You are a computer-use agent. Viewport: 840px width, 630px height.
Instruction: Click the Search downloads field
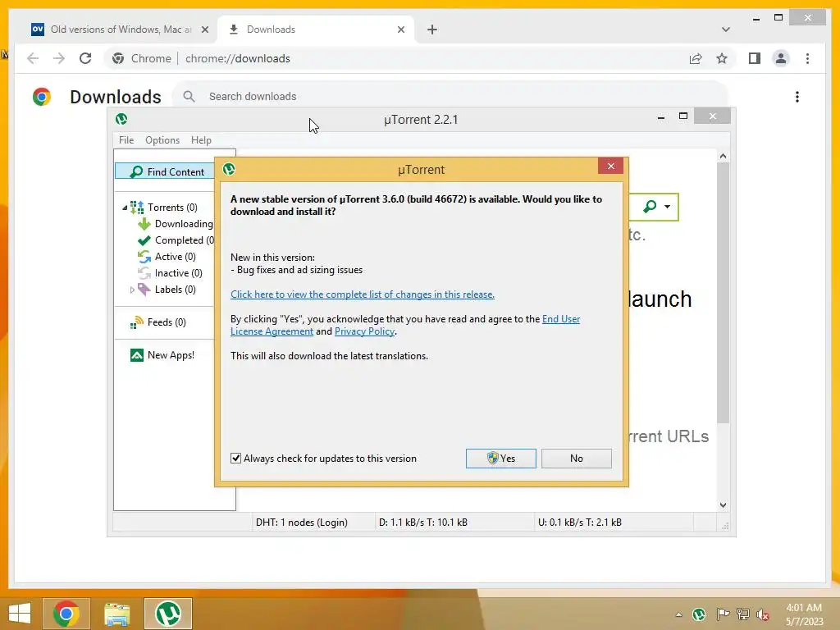tap(450, 97)
